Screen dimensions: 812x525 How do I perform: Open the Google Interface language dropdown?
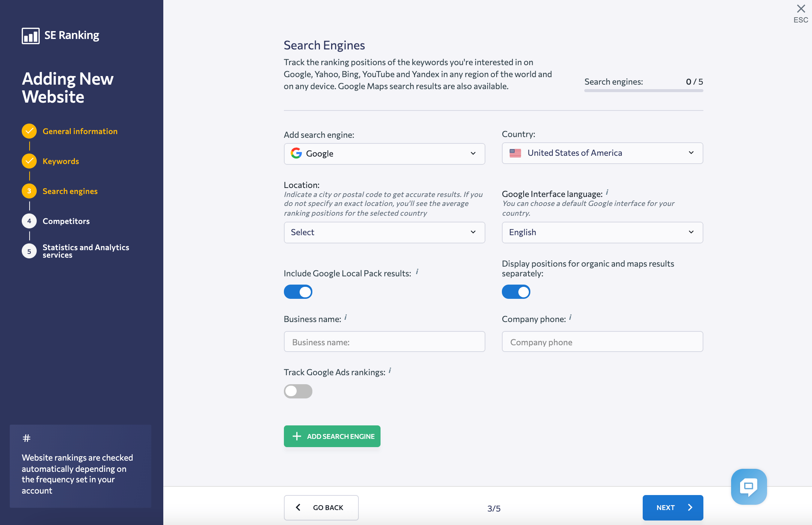(x=602, y=232)
